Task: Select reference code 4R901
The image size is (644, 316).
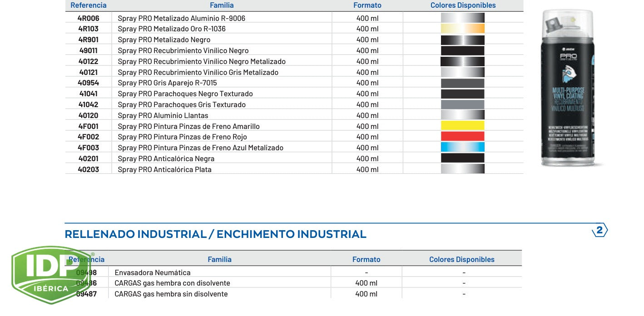Action: [x=89, y=39]
